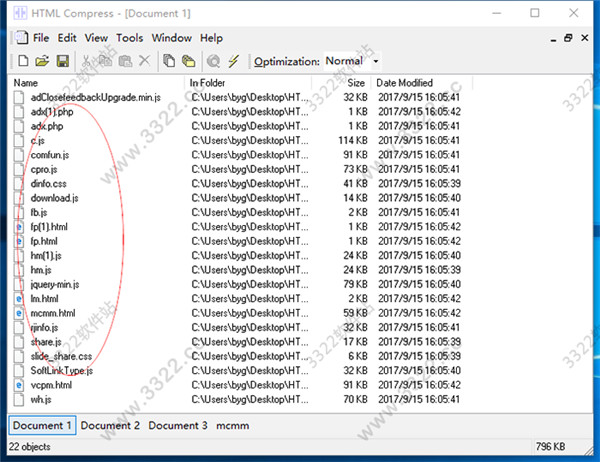
Task: Click file icon of vcpm.html
Action: tap(19, 385)
